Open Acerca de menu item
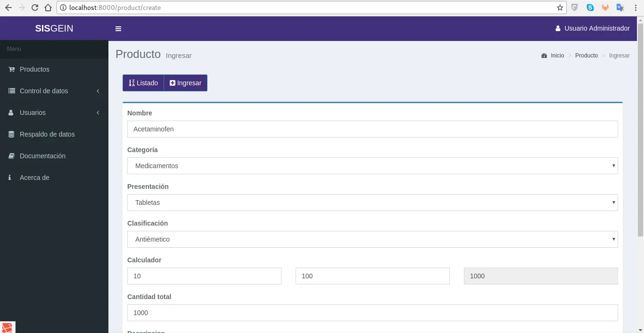This screenshot has width=644, height=333. [54, 178]
